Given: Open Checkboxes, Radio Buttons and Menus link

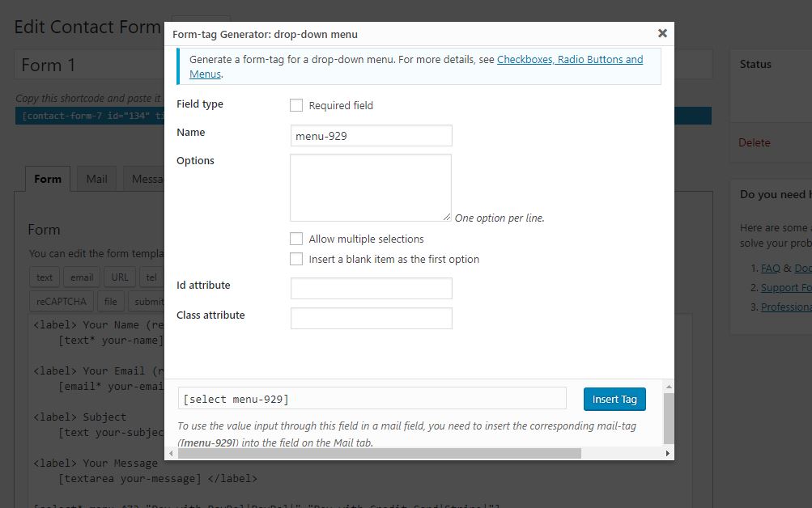Looking at the screenshot, I should point(570,60).
